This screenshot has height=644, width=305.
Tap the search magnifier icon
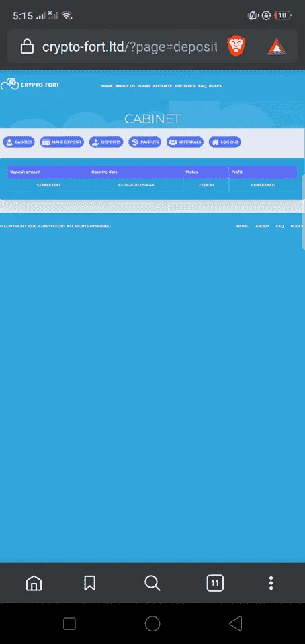pos(152,583)
